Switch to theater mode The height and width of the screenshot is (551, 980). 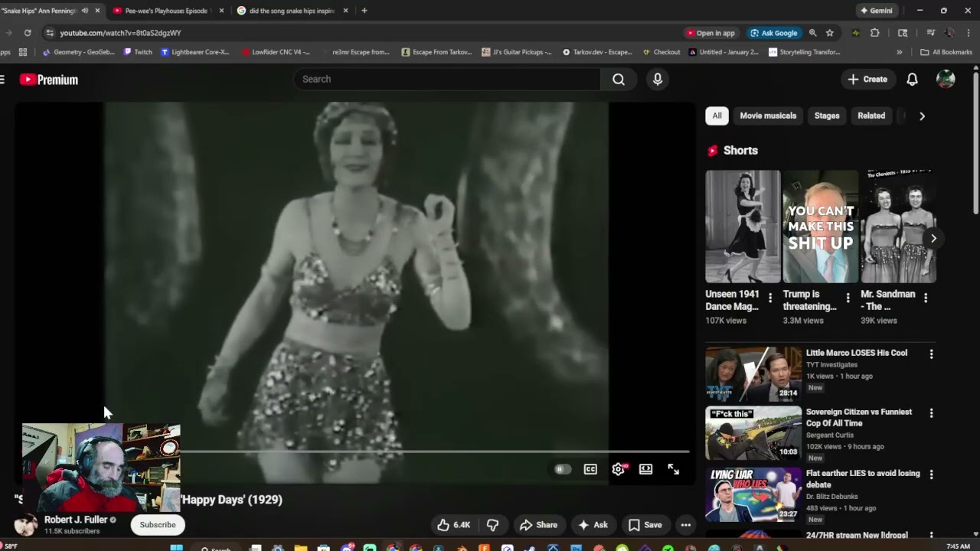point(646,469)
